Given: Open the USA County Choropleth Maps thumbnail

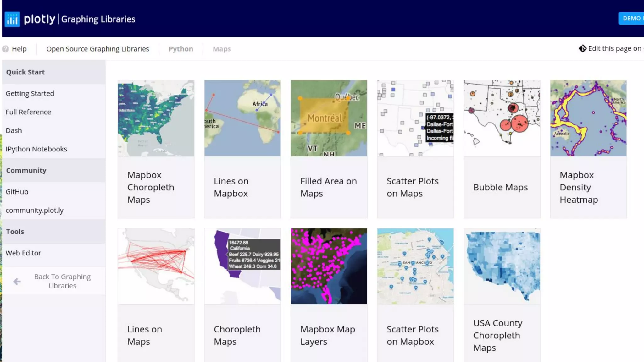Looking at the screenshot, I should click(502, 266).
